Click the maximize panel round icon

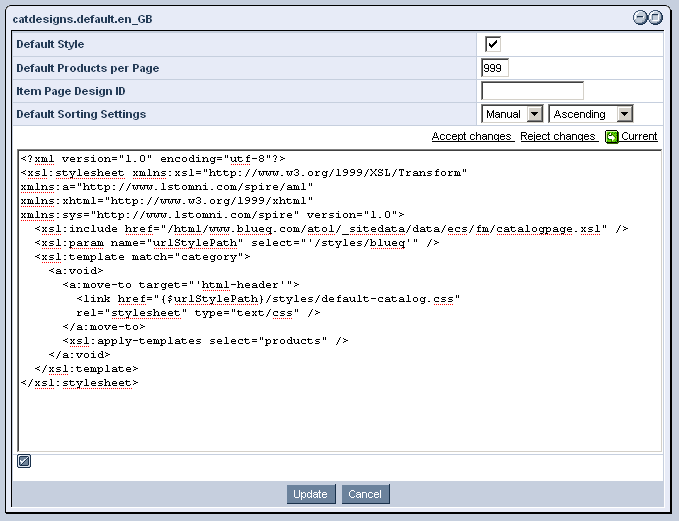656,17
